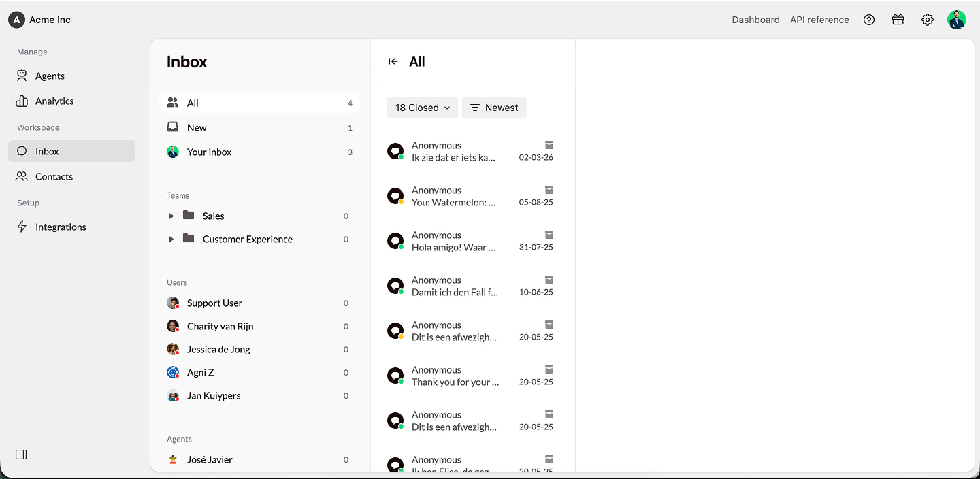
Task: Click chat avatar of Damit ich conversation
Action: click(395, 286)
